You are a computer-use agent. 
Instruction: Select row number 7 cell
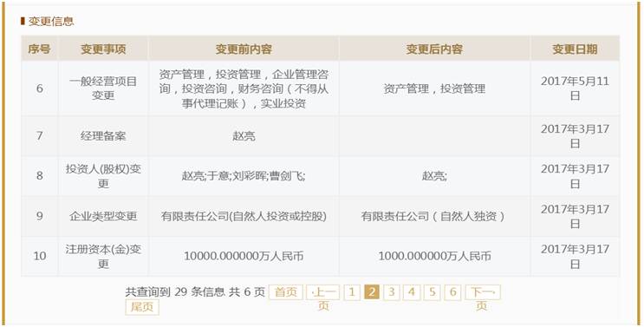coord(39,135)
